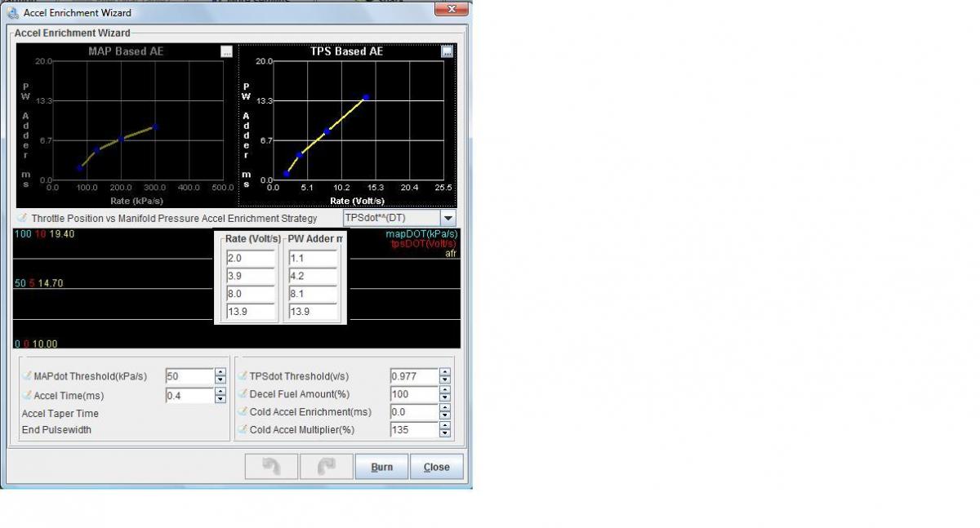Decrease the MAPdot Threshold value with down arrow

[220, 380]
